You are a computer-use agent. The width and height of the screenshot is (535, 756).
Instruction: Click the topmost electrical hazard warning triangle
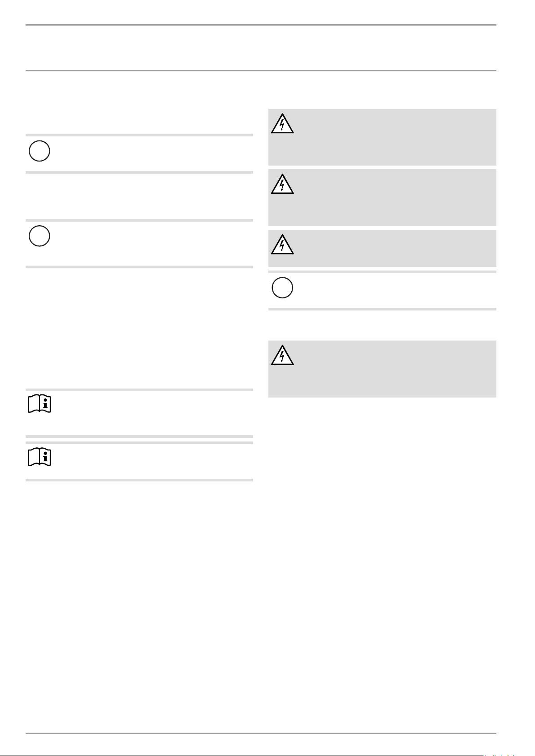point(282,124)
